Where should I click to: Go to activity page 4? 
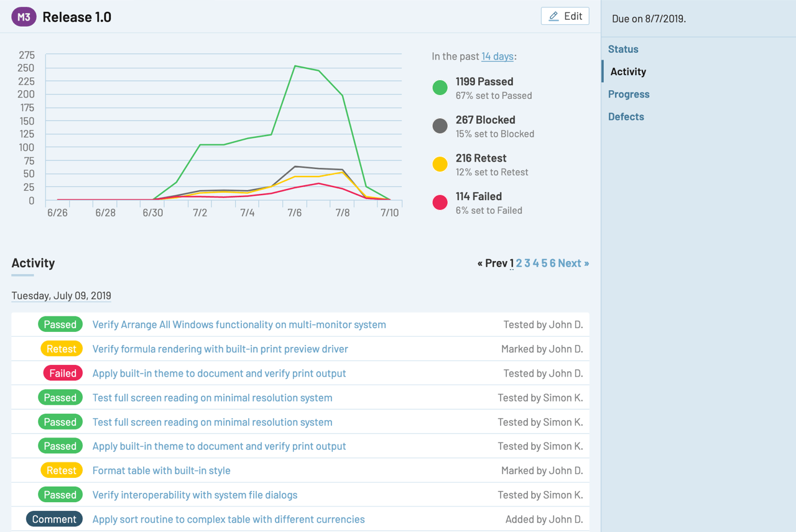pos(535,263)
